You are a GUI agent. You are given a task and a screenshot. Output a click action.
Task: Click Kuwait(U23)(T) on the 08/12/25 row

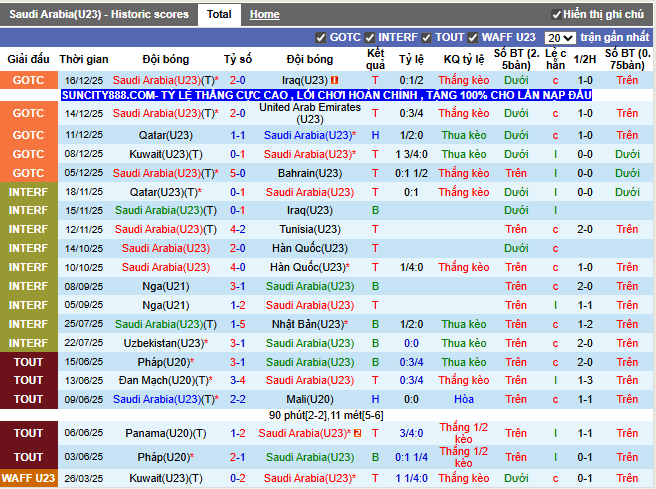click(166, 154)
